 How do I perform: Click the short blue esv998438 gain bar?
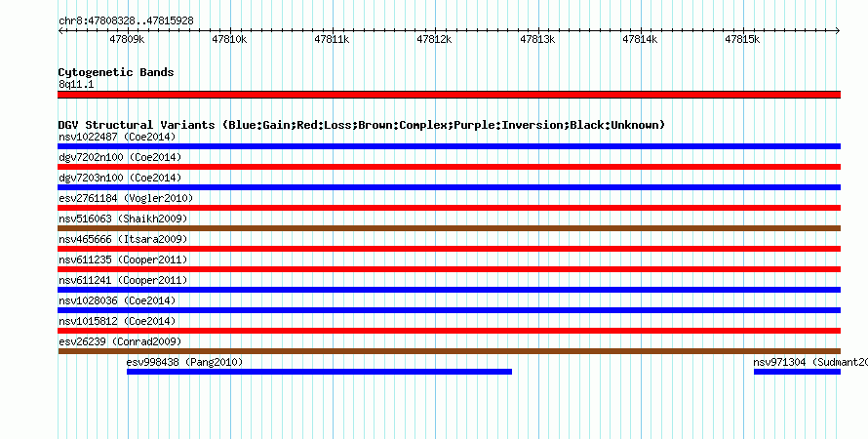click(320, 372)
